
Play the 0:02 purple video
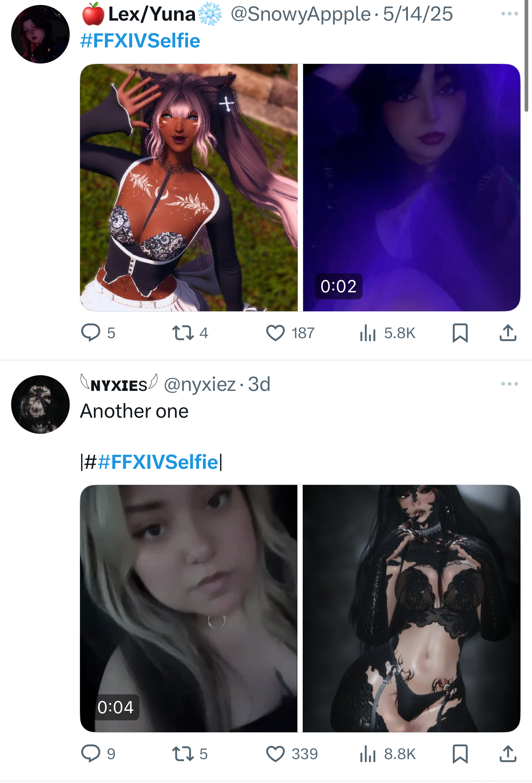pos(412,188)
